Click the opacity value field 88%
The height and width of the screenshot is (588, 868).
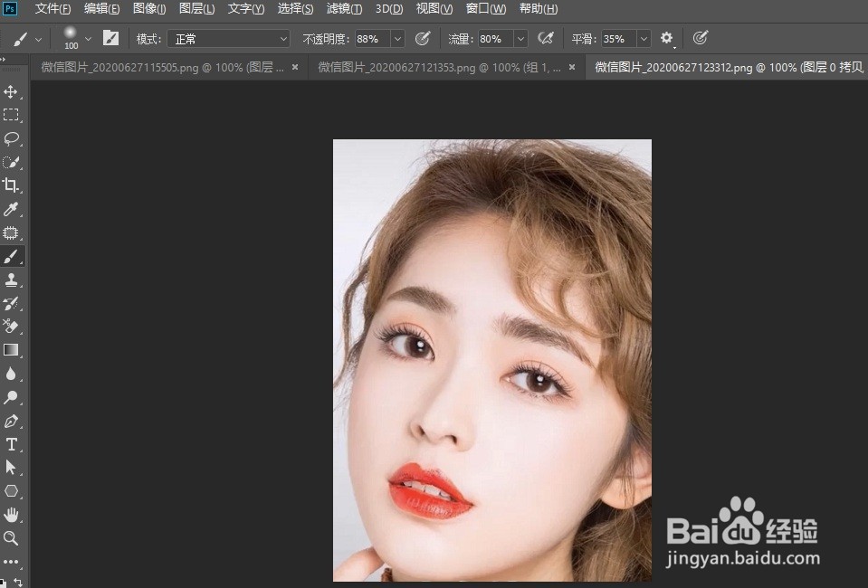tap(373, 39)
